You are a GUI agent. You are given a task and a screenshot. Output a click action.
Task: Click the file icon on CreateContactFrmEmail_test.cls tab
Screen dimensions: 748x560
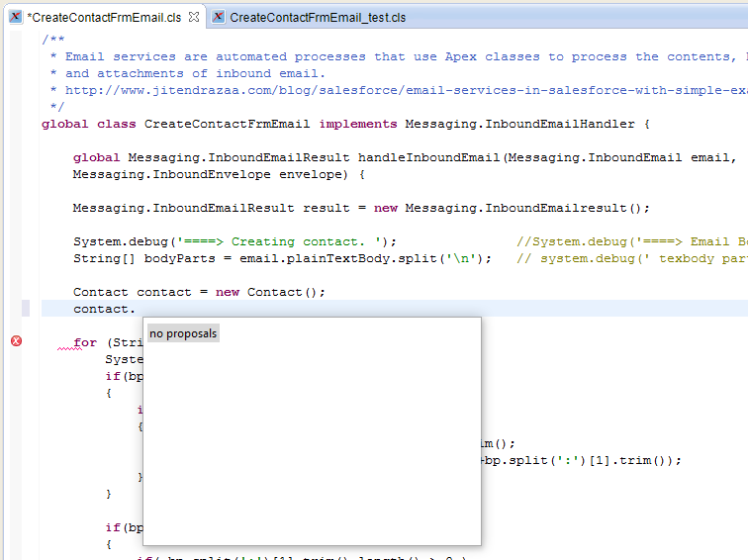[218, 17]
